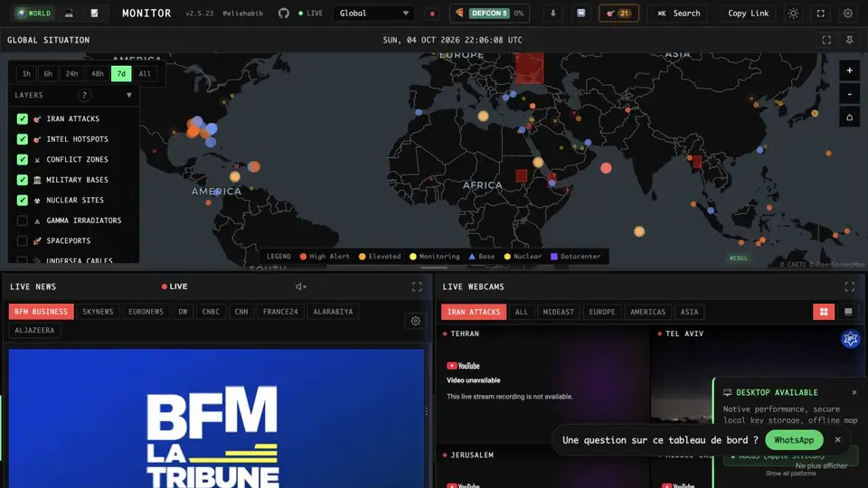Filter webcams by EUROPE

(x=602, y=312)
